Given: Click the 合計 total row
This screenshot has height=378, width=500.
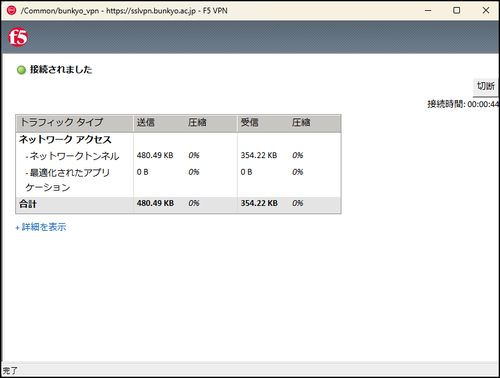Looking at the screenshot, I should [x=178, y=204].
